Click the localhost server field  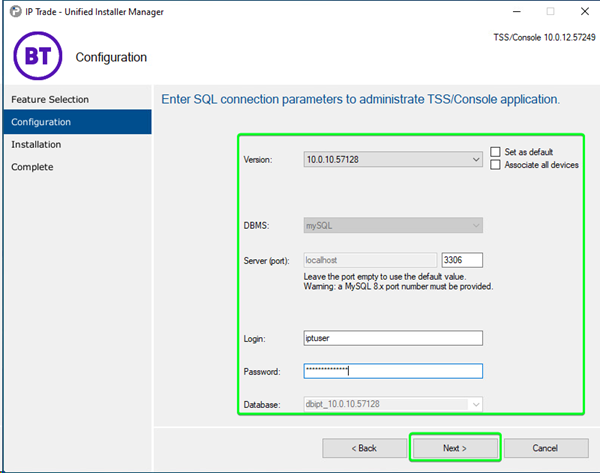click(370, 260)
